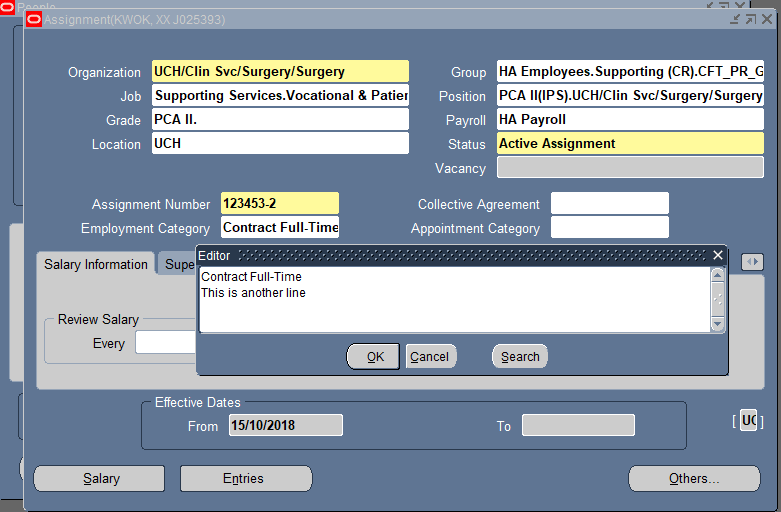Minimize the Assignment window

(x=735, y=19)
